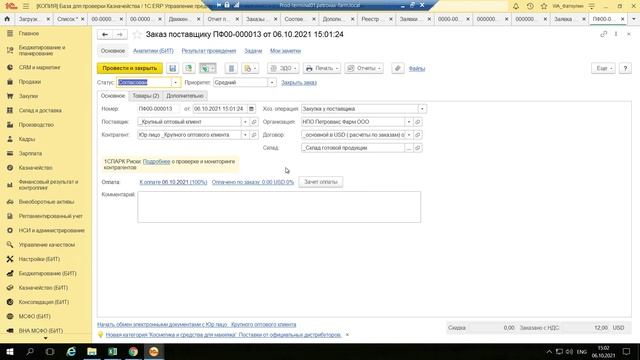
Task: Open the Поставщик record with its open icon
Action: (254, 122)
